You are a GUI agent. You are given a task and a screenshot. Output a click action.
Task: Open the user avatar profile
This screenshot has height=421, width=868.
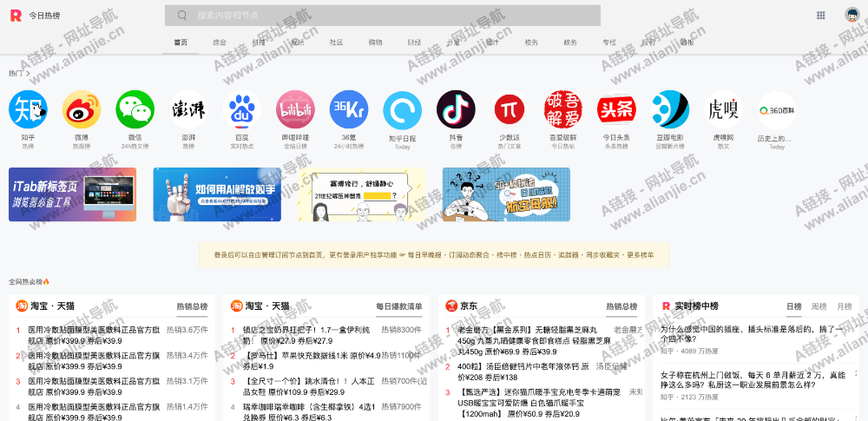coord(852,16)
